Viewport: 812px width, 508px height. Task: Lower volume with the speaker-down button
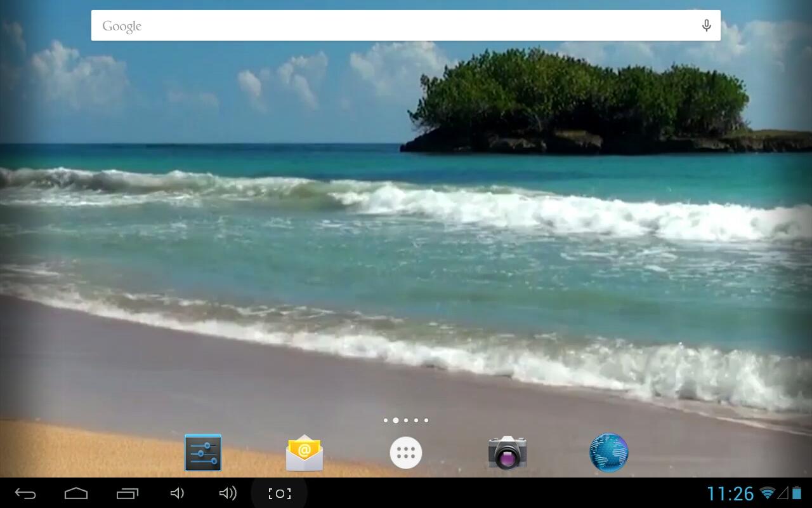[177, 493]
